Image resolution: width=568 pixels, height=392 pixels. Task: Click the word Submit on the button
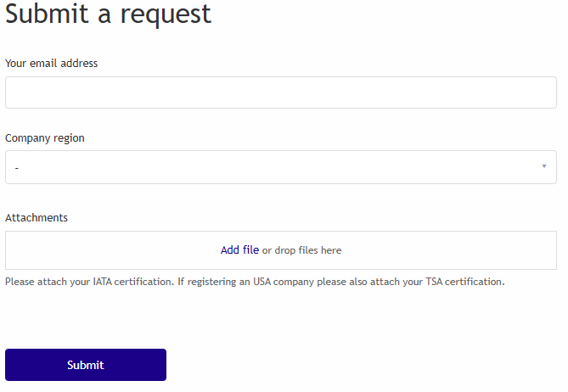coord(86,365)
